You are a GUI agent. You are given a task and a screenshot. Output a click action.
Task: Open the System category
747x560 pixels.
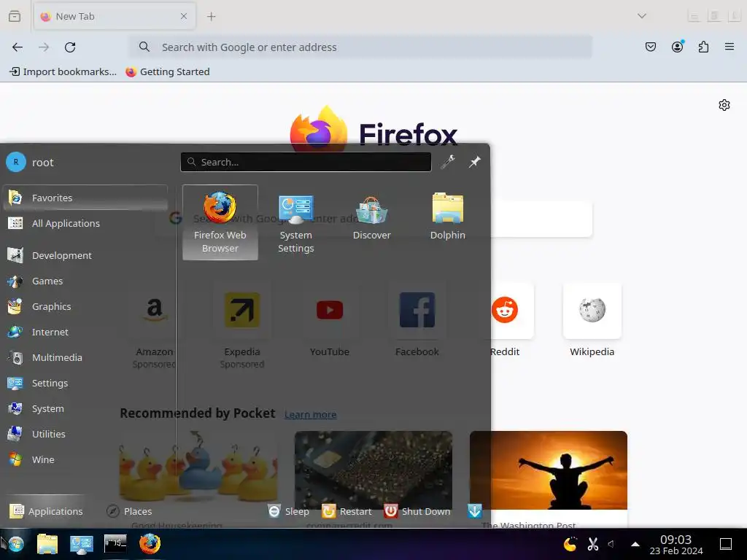tap(85, 408)
